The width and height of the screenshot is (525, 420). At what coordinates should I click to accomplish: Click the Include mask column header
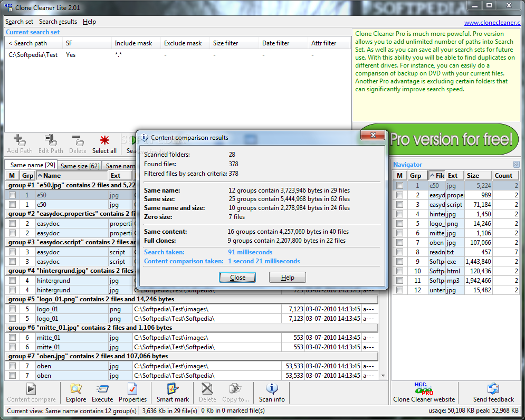click(x=136, y=43)
